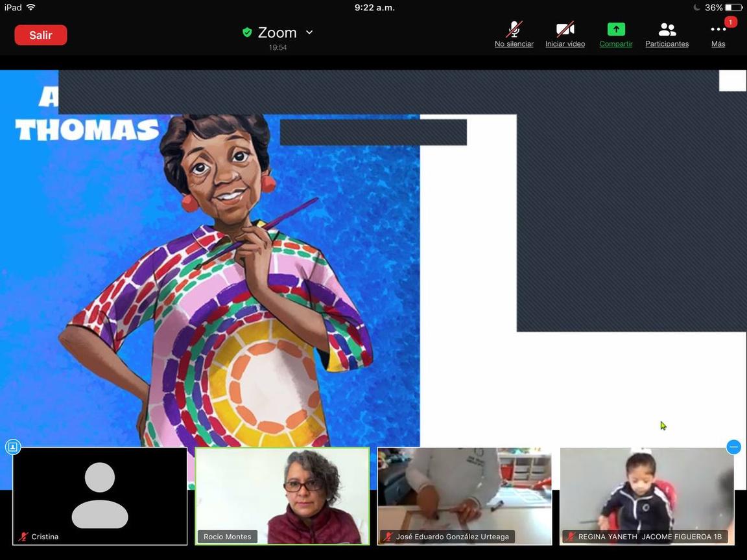Screen dimensions: 747x560
Task: Select José Eduardo González Urteaga thumbnail
Action: pyautogui.click(x=464, y=496)
